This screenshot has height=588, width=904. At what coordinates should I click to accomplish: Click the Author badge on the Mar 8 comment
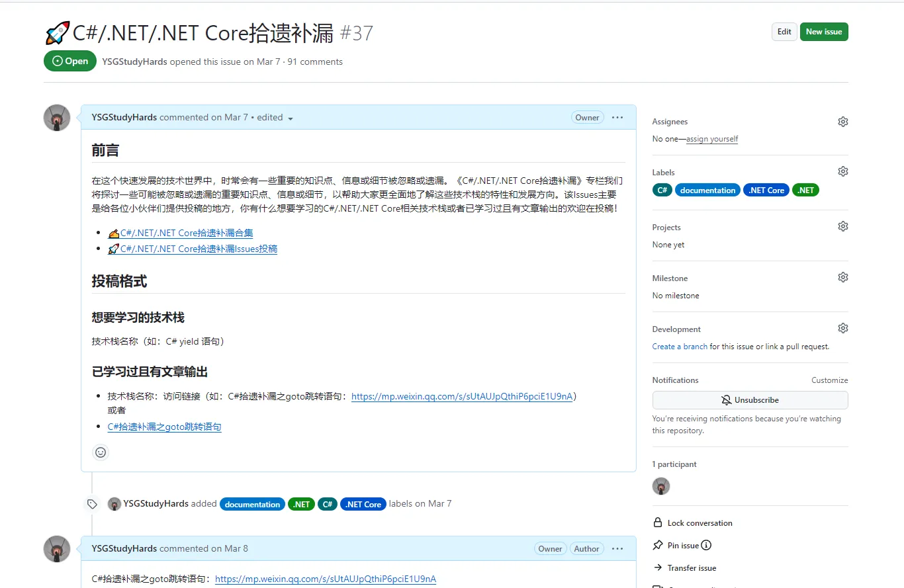pyautogui.click(x=586, y=549)
